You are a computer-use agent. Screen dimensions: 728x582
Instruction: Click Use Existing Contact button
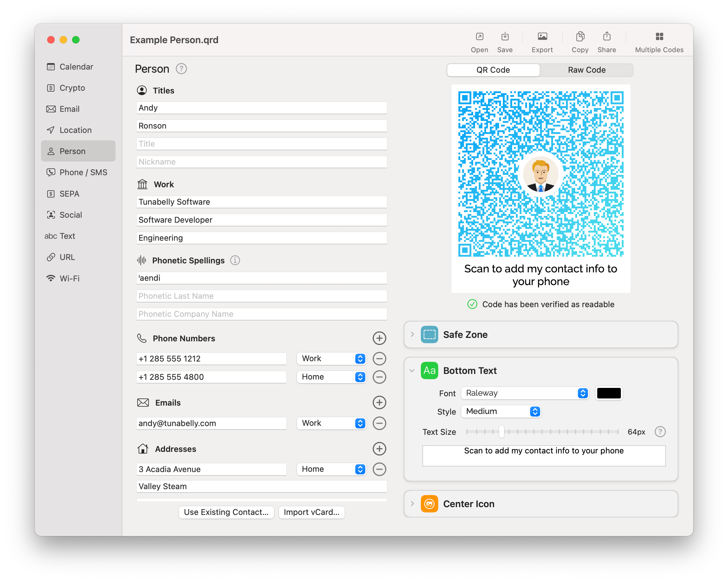pyautogui.click(x=226, y=511)
